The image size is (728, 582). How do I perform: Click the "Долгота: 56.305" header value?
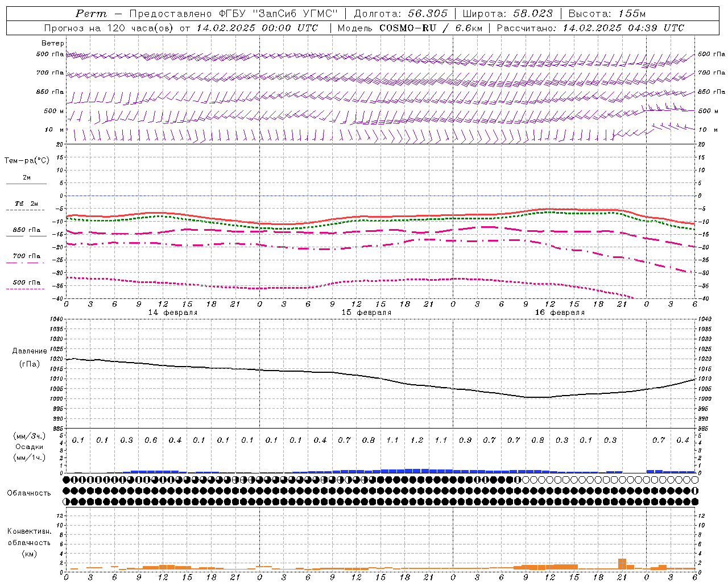401,14
